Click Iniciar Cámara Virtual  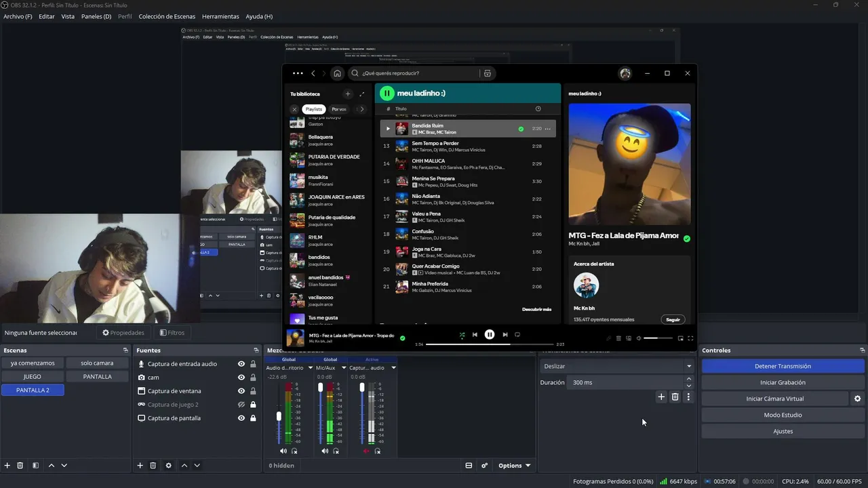[774, 399]
